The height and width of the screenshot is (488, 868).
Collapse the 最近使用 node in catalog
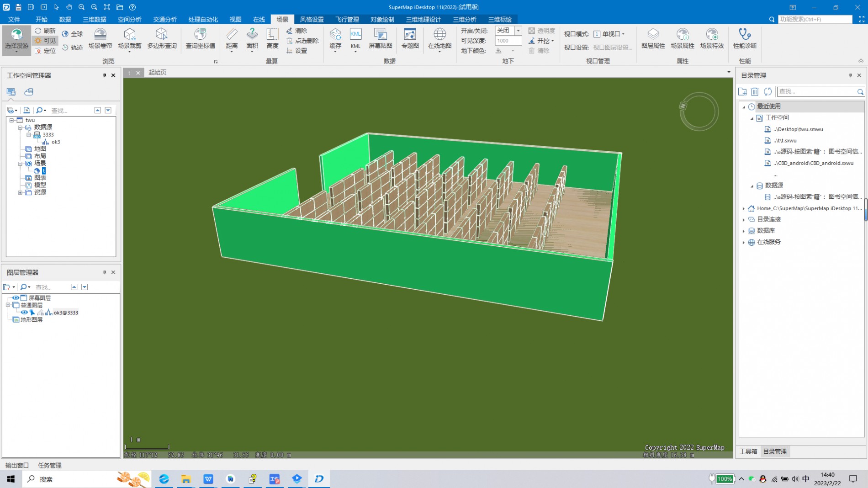(744, 106)
